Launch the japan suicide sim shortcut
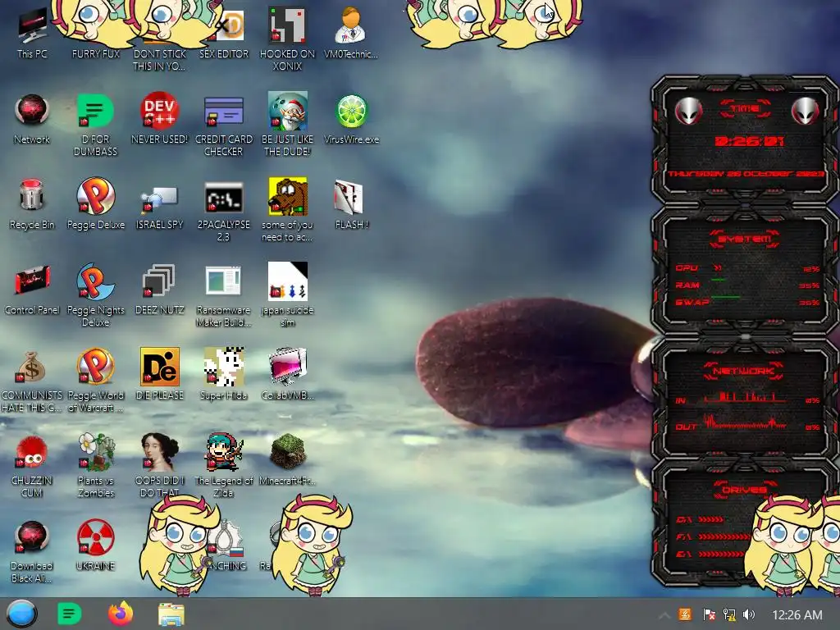The width and height of the screenshot is (840, 630). pyautogui.click(x=288, y=294)
